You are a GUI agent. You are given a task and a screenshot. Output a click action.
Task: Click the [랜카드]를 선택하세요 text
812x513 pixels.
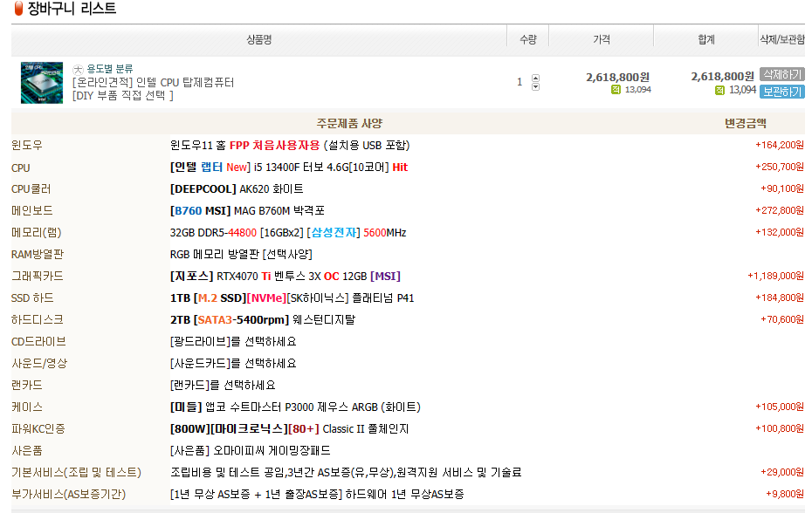pos(224,385)
